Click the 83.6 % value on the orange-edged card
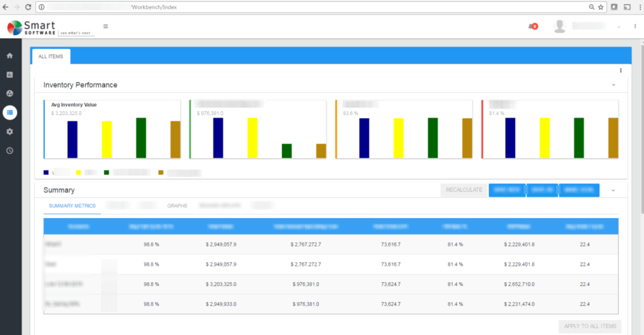 [350, 113]
